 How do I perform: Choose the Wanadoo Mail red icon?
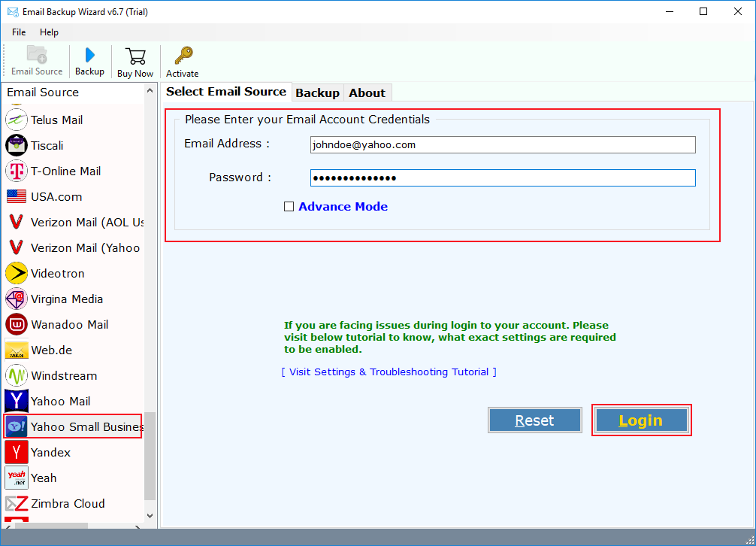click(x=17, y=324)
